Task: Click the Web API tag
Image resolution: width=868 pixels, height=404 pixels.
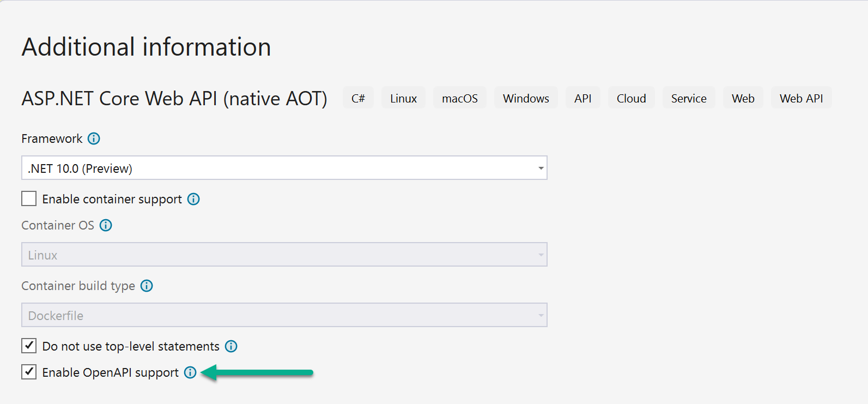Action: click(x=801, y=98)
